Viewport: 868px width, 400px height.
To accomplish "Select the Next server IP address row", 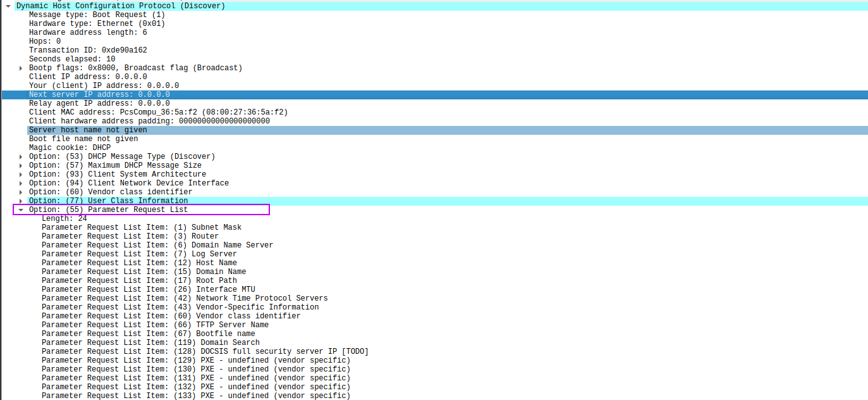I will pyautogui.click(x=99, y=94).
